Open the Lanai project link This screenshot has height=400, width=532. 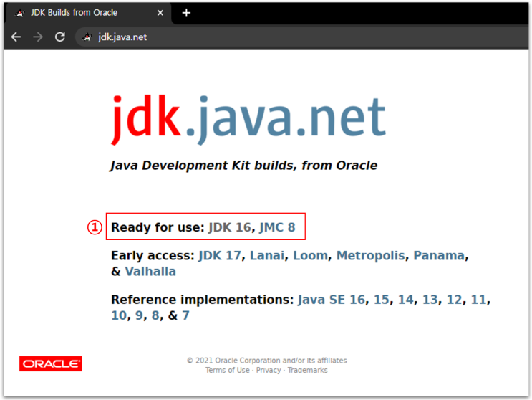(267, 255)
